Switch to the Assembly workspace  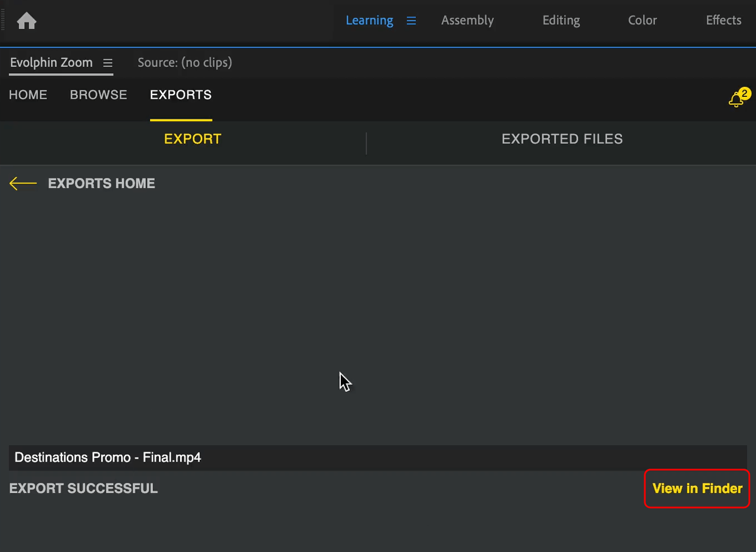467,21
